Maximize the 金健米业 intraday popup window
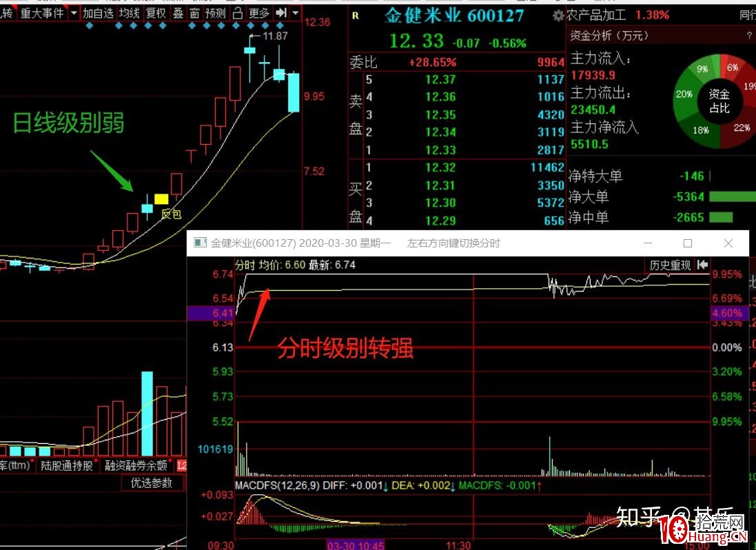 coord(688,243)
